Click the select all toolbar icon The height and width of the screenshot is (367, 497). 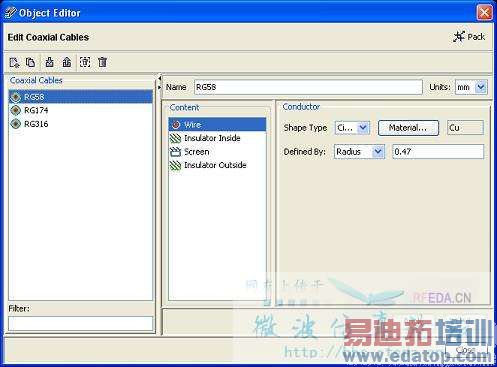[x=85, y=62]
